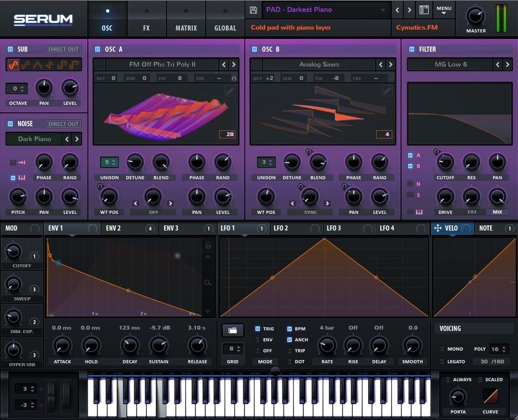The height and width of the screenshot is (420, 518).
Task: Select previous filter type arrow
Action: point(498,64)
